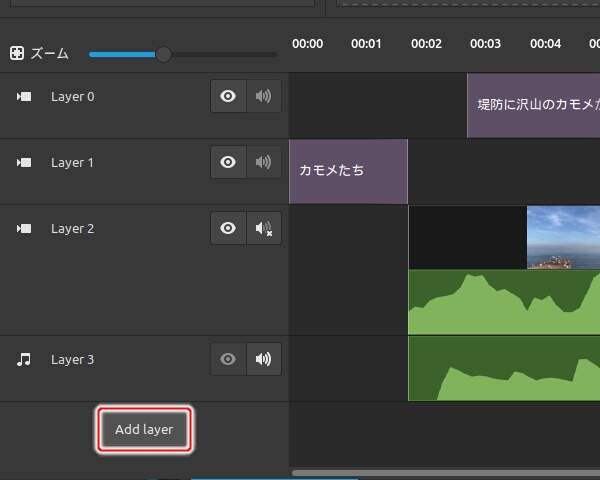The height and width of the screenshot is (480, 600).
Task: Click the video icon for Layer 1
Action: coord(24,163)
